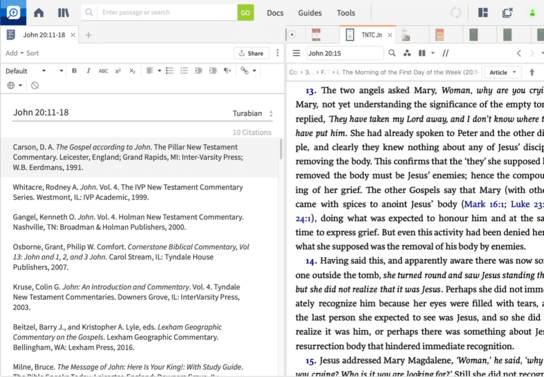This screenshot has height=377, width=544.
Task: Open the alignment dropdown arrow
Action: 159,71
